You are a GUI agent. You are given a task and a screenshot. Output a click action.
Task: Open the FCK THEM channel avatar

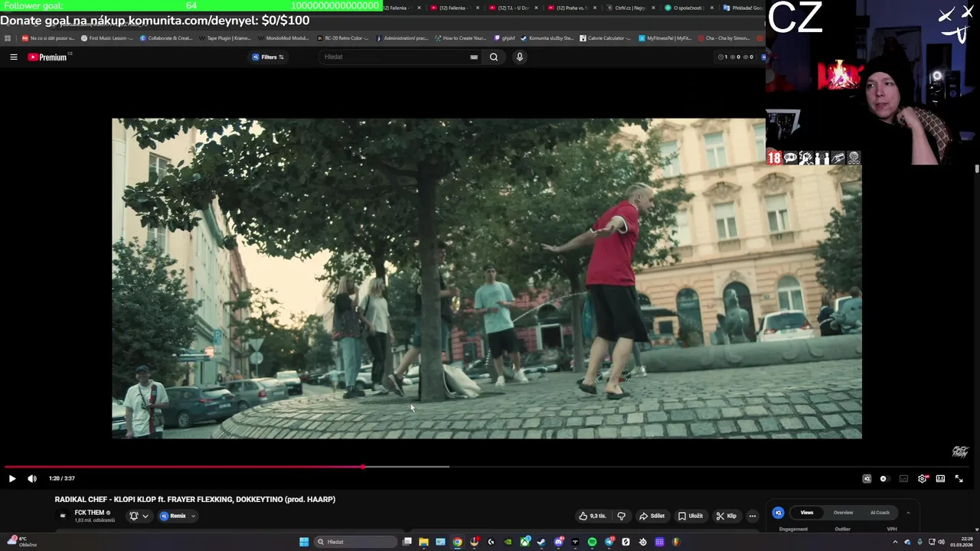click(63, 516)
